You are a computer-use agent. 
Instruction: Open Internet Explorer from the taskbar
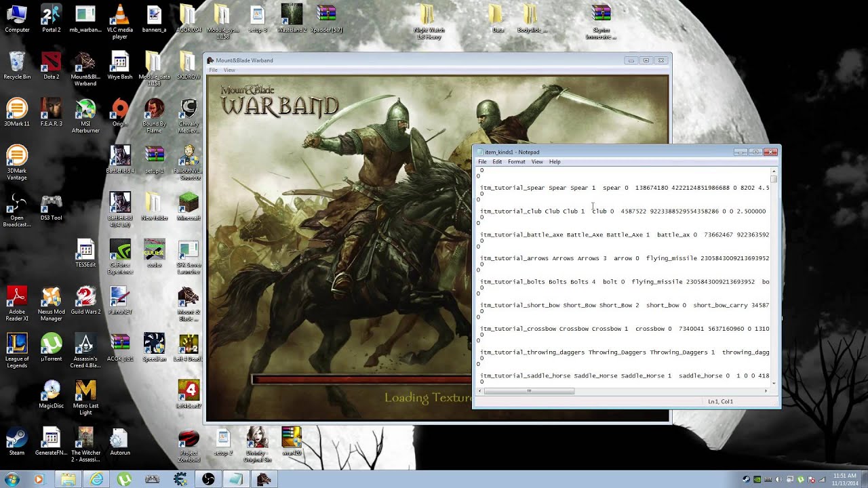pyautogui.click(x=96, y=479)
